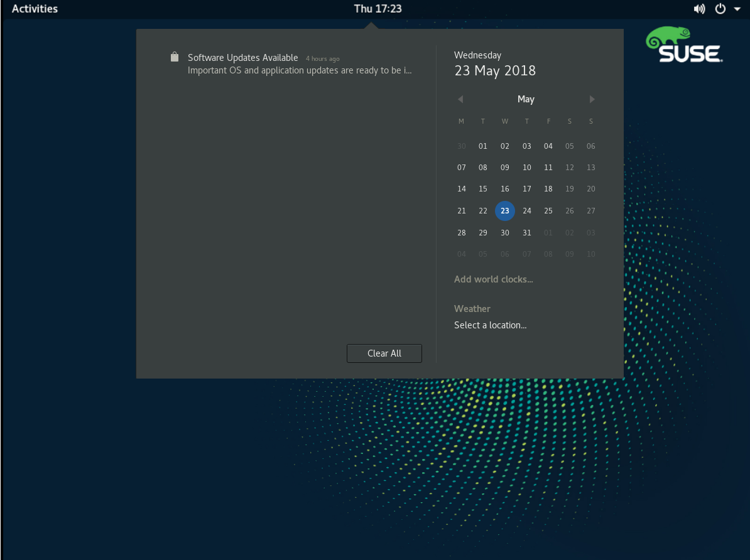Viewport: 750px width, 560px height.
Task: Select Saturday May 26 in calendar
Action: point(569,211)
